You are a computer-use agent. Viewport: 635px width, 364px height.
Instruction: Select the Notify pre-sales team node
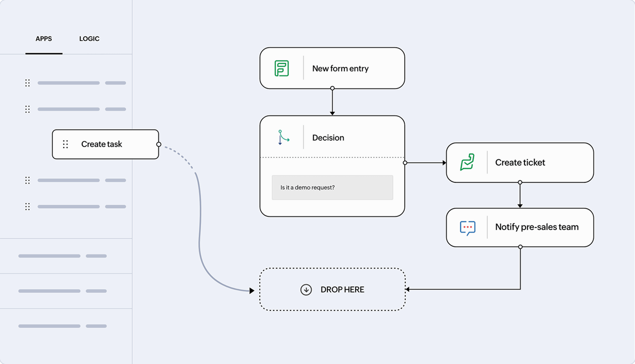point(520,227)
